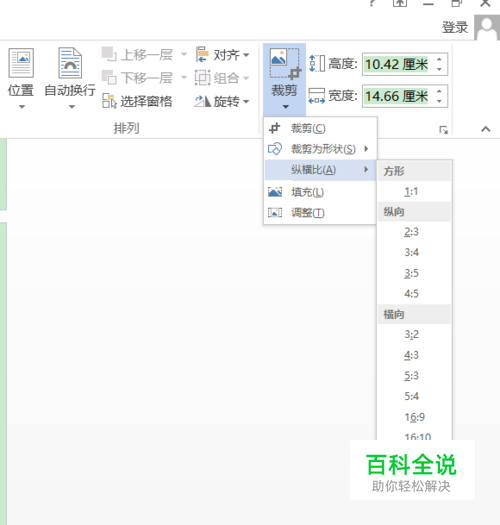The height and width of the screenshot is (525, 500).
Task: Click the Sign in (登录) link
Action: 454,27
